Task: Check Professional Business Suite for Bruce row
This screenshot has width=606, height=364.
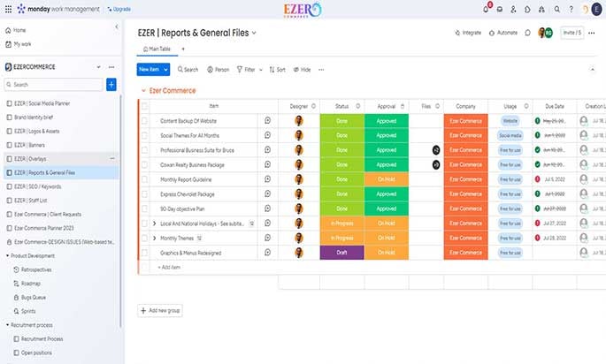Action: pyautogui.click(x=144, y=150)
